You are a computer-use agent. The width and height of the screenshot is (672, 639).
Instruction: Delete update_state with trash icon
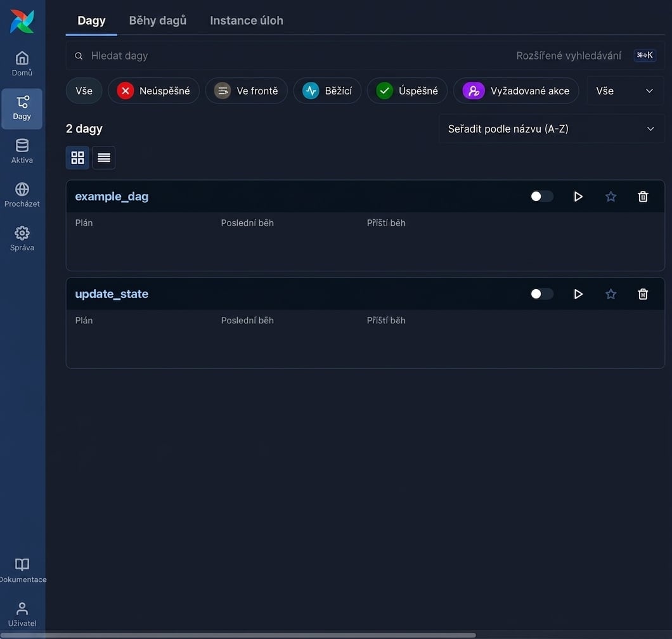[x=643, y=294]
